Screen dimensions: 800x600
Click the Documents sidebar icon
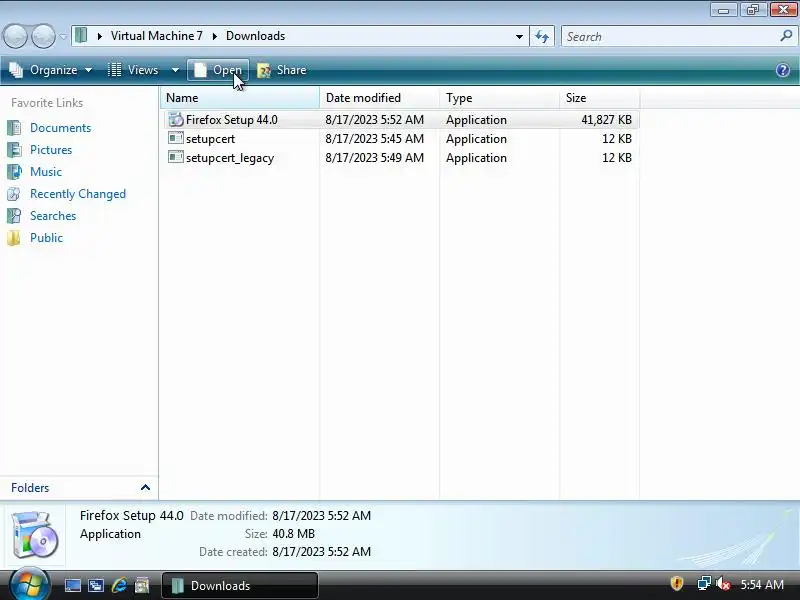(x=14, y=128)
